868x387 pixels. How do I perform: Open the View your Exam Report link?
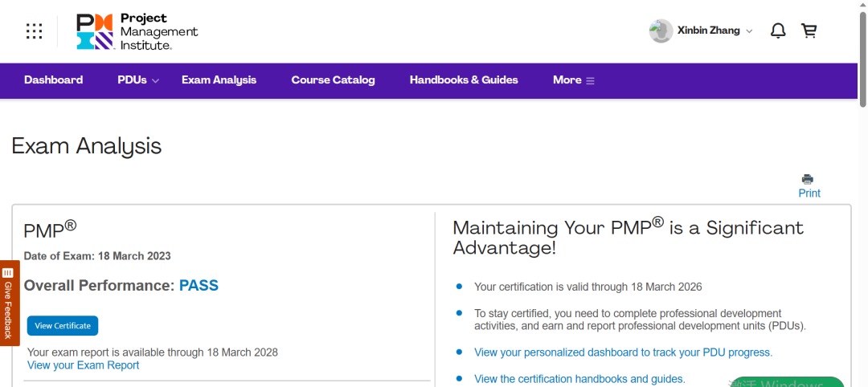coord(83,365)
